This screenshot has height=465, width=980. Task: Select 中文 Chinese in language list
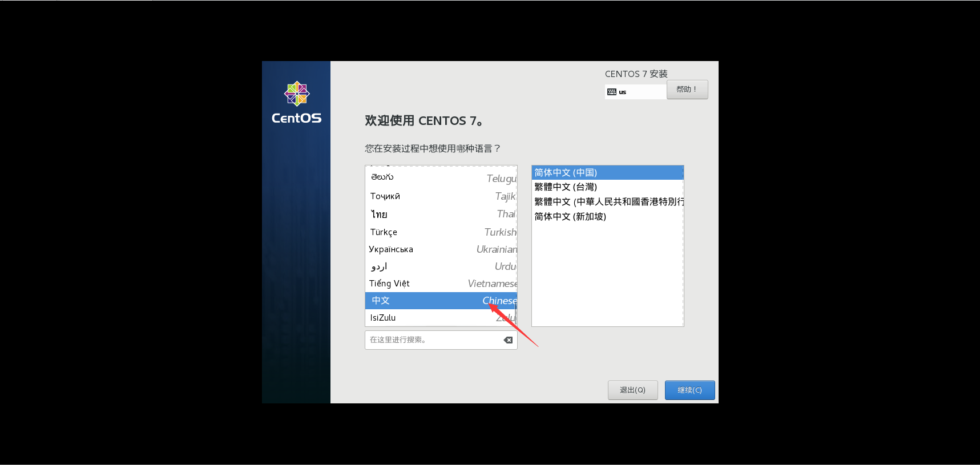pos(441,301)
